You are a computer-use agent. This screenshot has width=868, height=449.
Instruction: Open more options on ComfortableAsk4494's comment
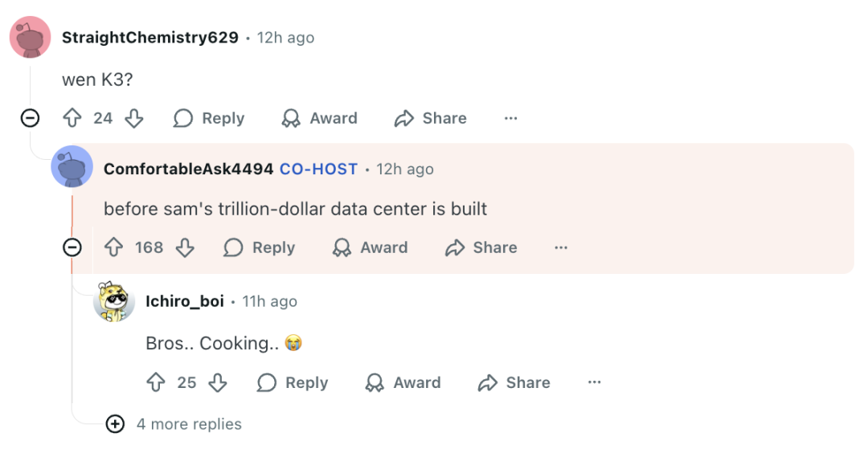pyautogui.click(x=561, y=247)
